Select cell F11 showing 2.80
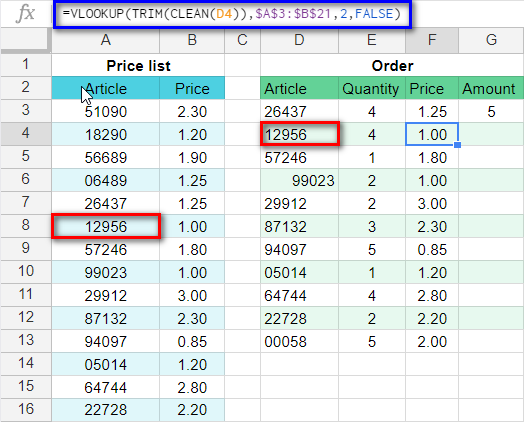 tap(432, 295)
